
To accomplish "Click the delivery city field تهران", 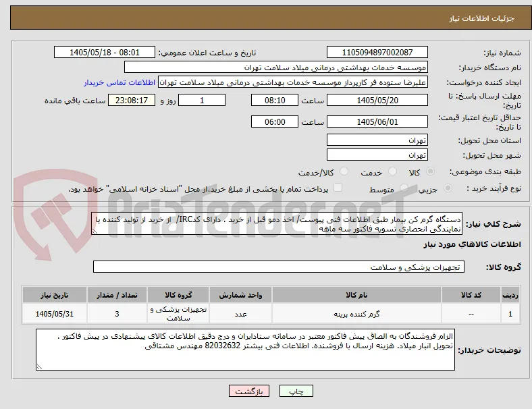I will pos(377,155).
